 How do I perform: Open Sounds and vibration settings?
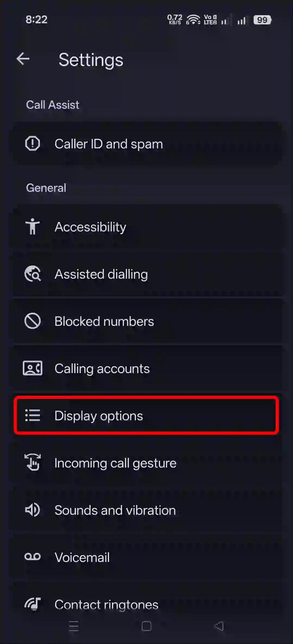[146, 510]
